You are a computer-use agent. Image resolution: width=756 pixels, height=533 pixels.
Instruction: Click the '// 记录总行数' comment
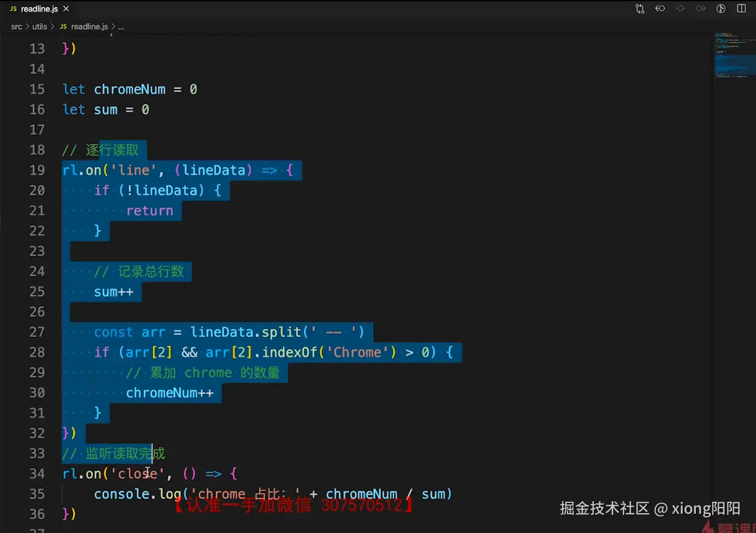139,271
